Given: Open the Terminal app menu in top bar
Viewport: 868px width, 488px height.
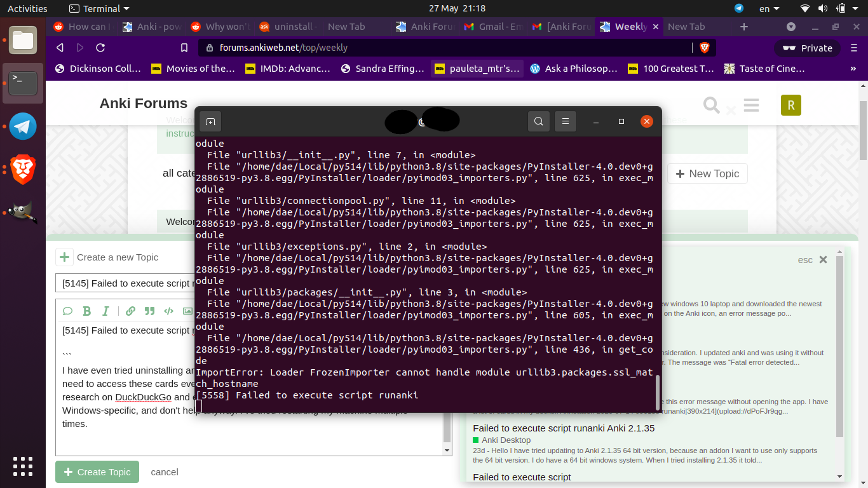Looking at the screenshot, I should 99,8.
